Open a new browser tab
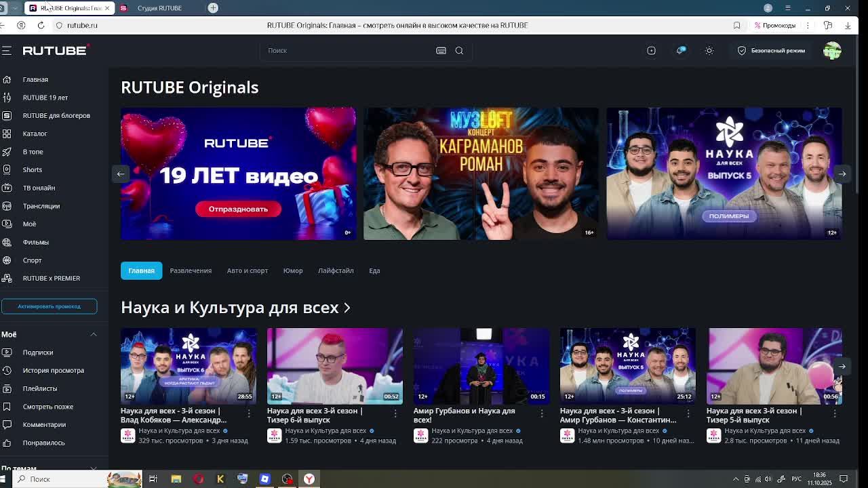This screenshot has width=868, height=488. click(x=213, y=8)
